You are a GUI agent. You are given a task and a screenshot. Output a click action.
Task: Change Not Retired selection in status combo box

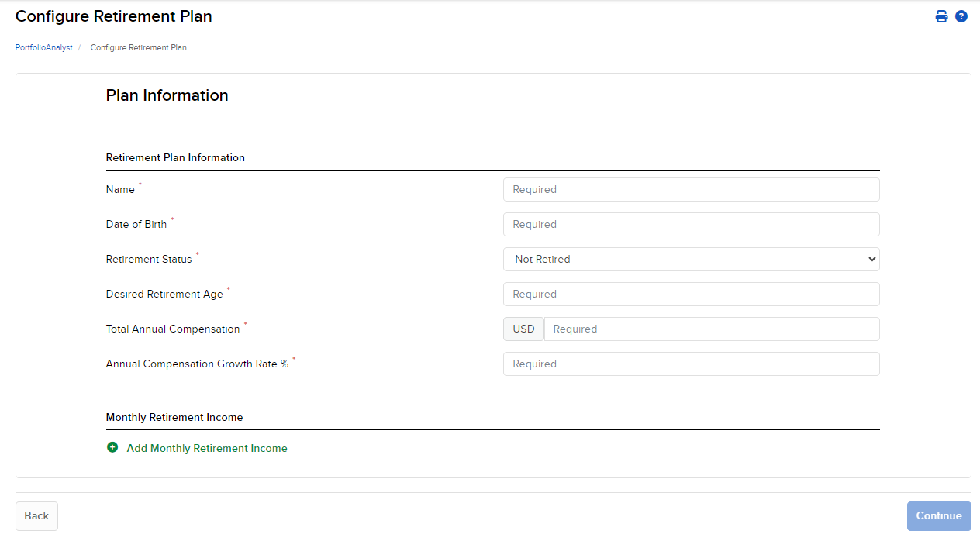pyautogui.click(x=690, y=259)
